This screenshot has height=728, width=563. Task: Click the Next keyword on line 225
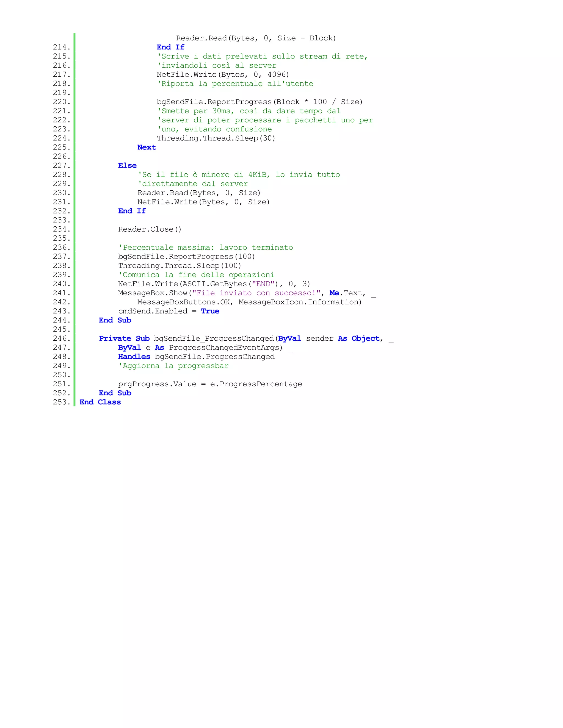point(147,147)
